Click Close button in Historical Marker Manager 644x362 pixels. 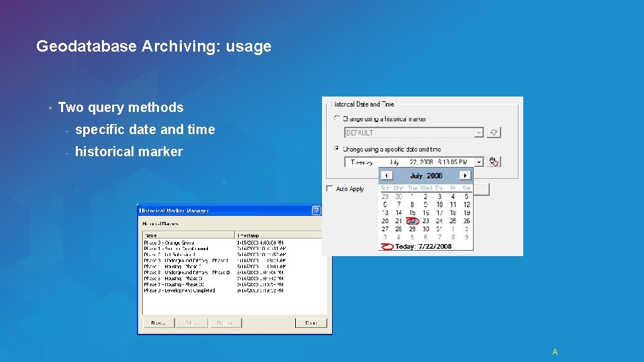pos(311,322)
